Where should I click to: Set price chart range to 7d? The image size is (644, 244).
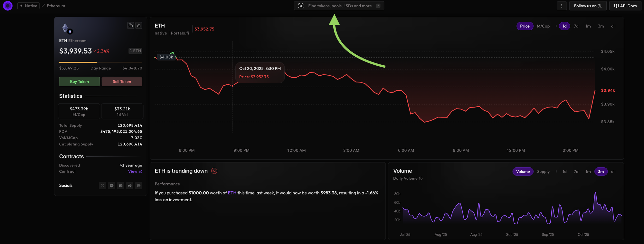point(576,26)
